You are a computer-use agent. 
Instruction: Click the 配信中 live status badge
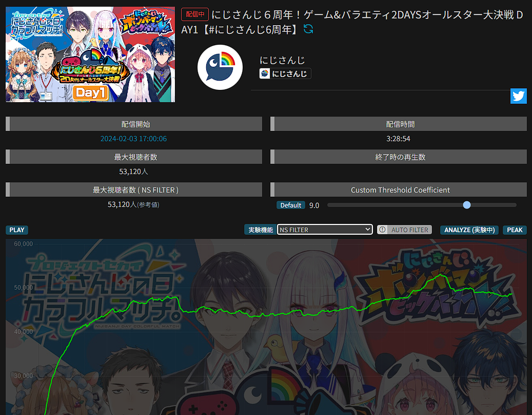coord(195,14)
